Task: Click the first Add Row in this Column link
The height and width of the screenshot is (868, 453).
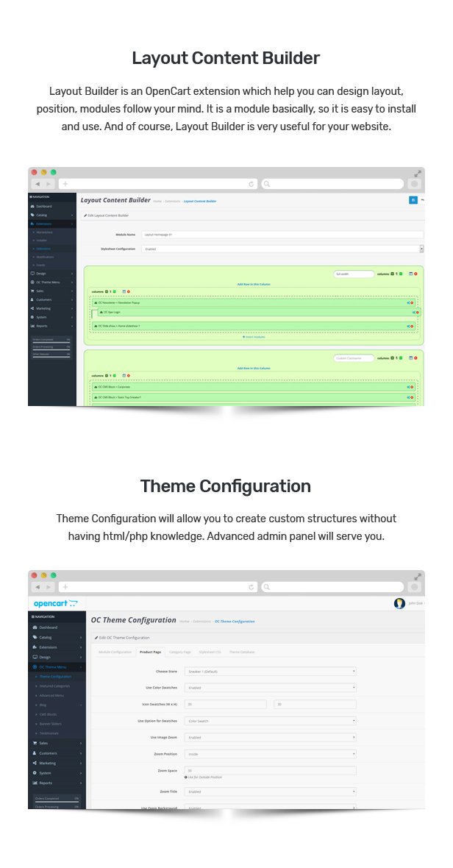Action: 254,284
